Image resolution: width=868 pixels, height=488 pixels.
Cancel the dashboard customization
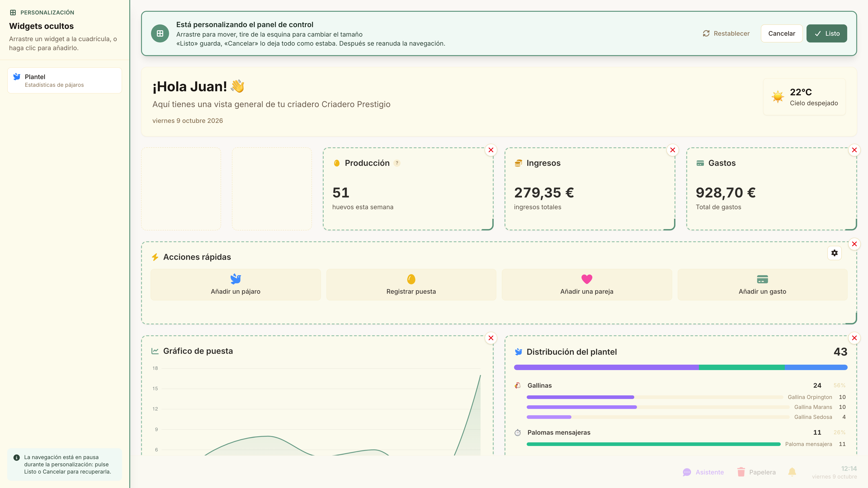point(781,33)
